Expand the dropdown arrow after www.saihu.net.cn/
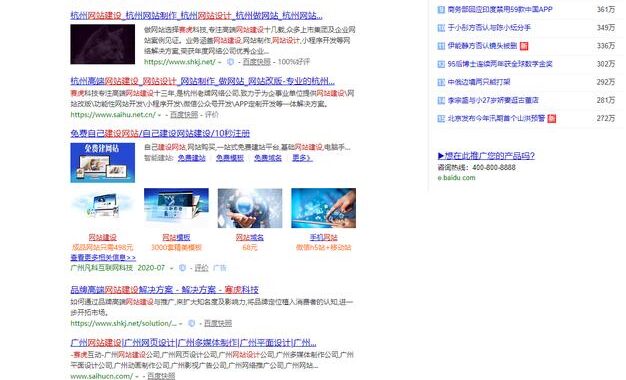The image size is (626, 380). (x=159, y=115)
